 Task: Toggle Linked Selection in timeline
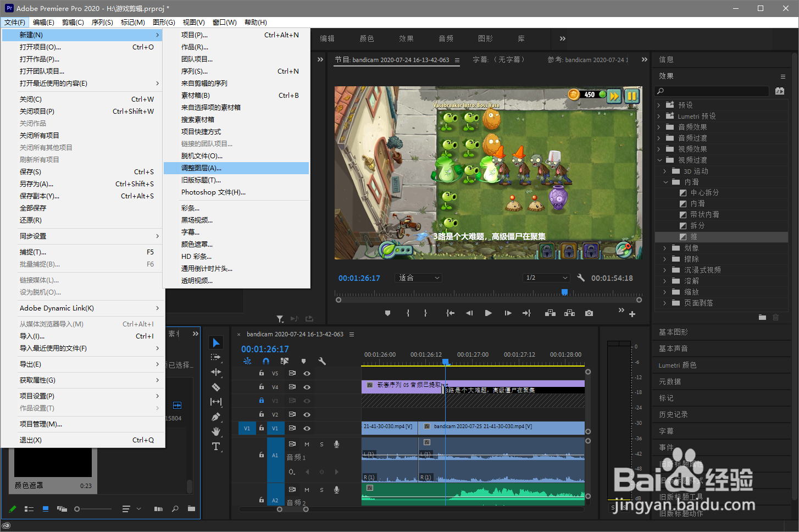(x=285, y=361)
